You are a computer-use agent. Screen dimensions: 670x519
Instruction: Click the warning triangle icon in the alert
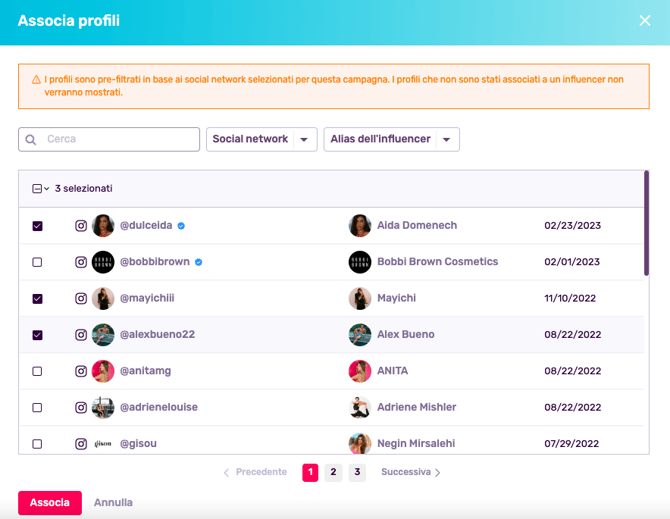(36, 80)
